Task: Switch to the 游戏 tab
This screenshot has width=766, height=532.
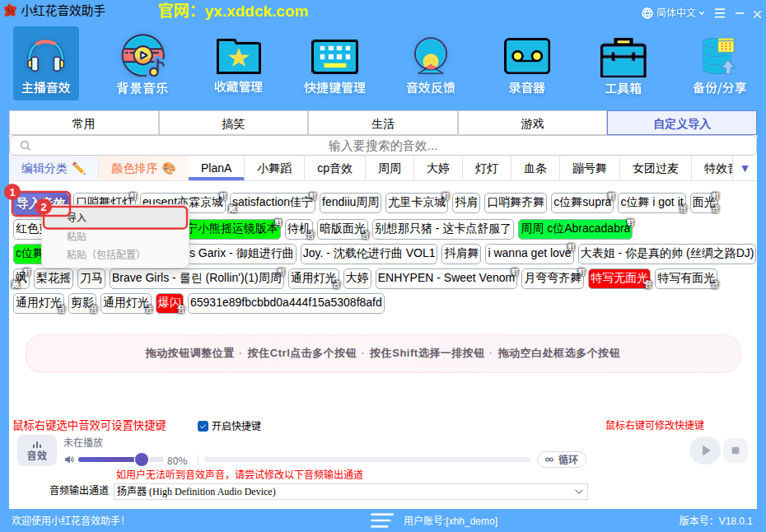Action: point(532,123)
